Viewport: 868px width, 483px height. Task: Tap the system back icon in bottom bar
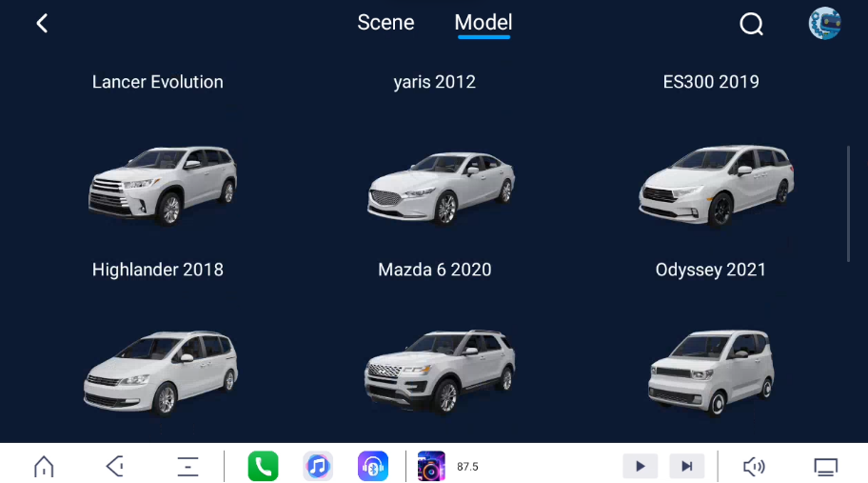(x=114, y=467)
